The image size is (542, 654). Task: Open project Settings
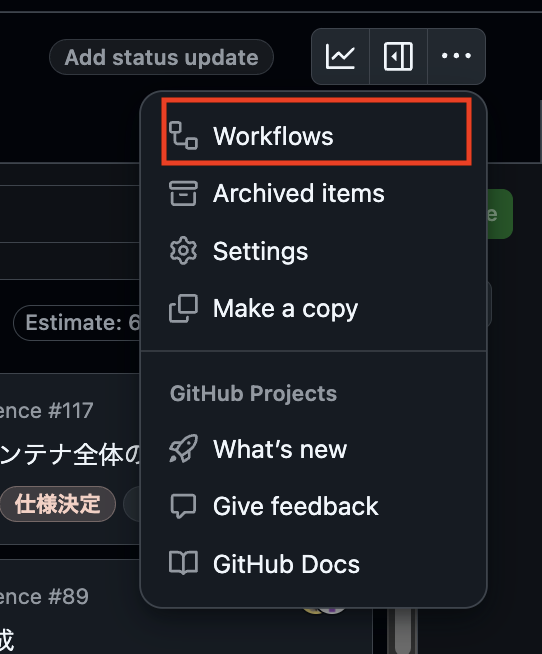314,251
